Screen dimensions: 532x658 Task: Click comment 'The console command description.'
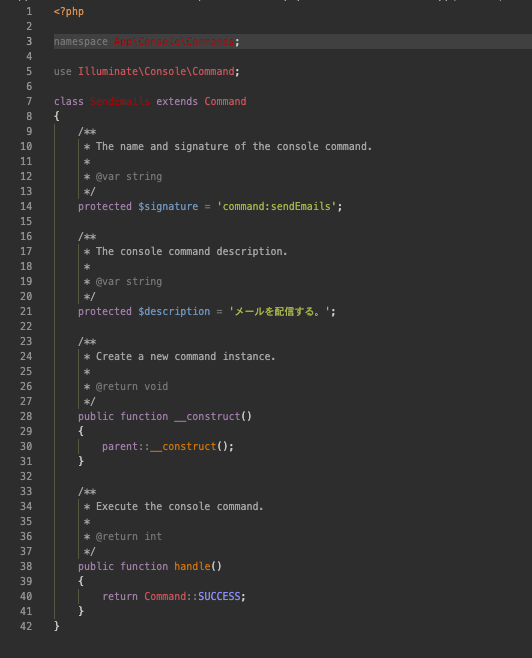192,251
